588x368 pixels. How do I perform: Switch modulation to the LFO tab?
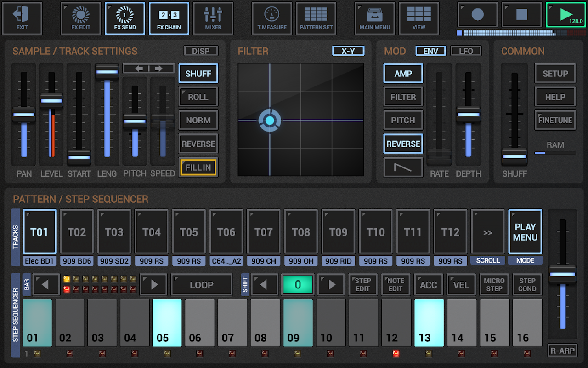coord(466,51)
